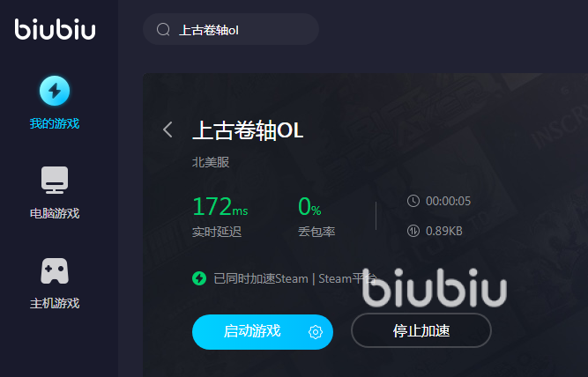Select the 我的游戏 sidebar label

coord(55,123)
